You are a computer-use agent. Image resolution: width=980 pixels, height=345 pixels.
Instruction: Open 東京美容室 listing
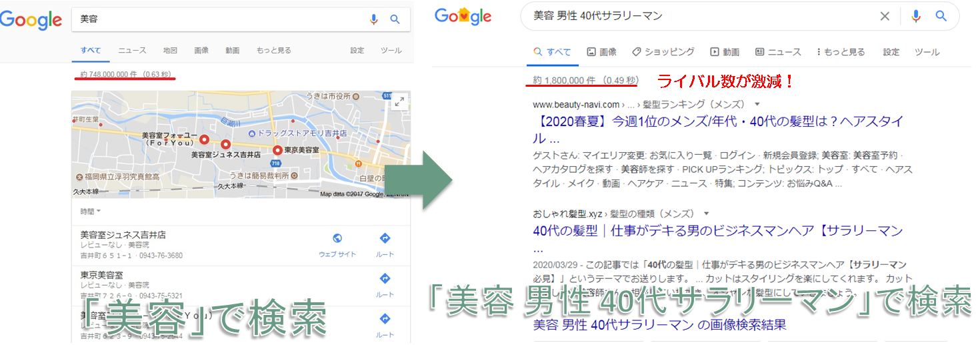pyautogui.click(x=103, y=275)
